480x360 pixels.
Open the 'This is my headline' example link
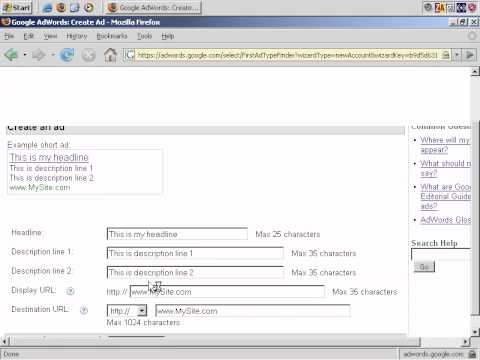[x=49, y=157]
